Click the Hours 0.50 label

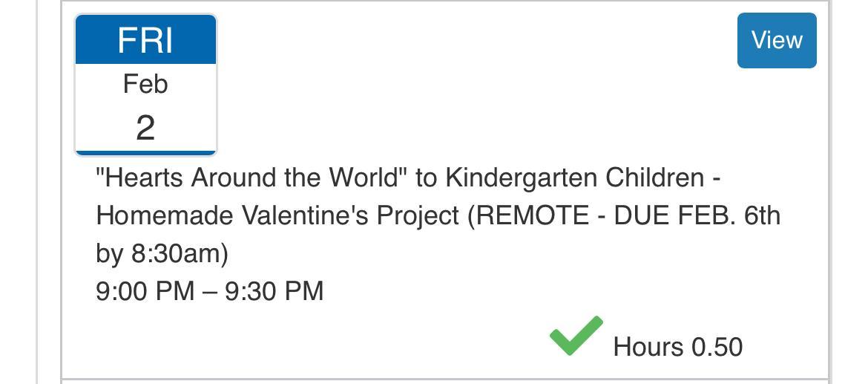pos(677,347)
